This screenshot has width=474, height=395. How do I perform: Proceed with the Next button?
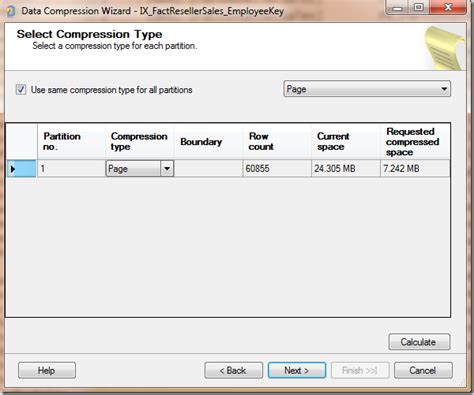click(297, 370)
